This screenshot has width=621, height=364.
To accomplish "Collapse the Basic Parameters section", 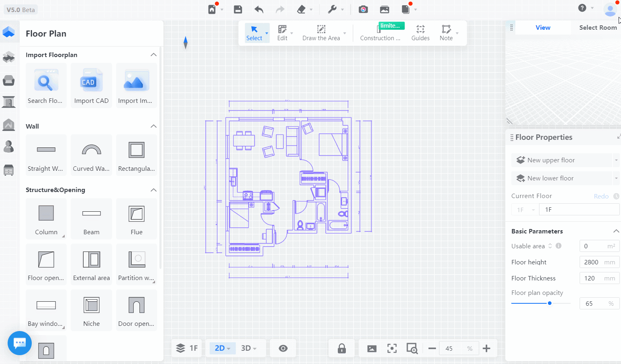I will tap(616, 231).
